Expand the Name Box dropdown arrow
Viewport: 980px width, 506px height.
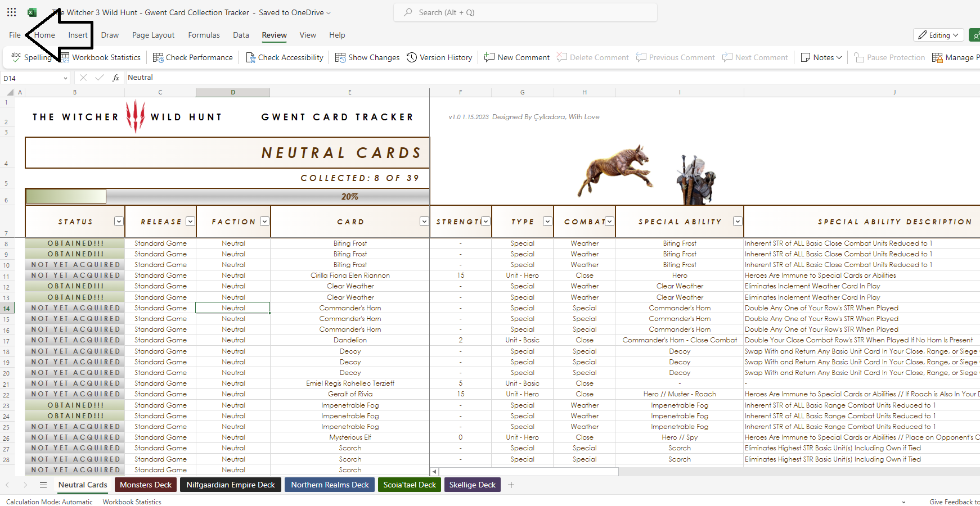[x=65, y=78]
